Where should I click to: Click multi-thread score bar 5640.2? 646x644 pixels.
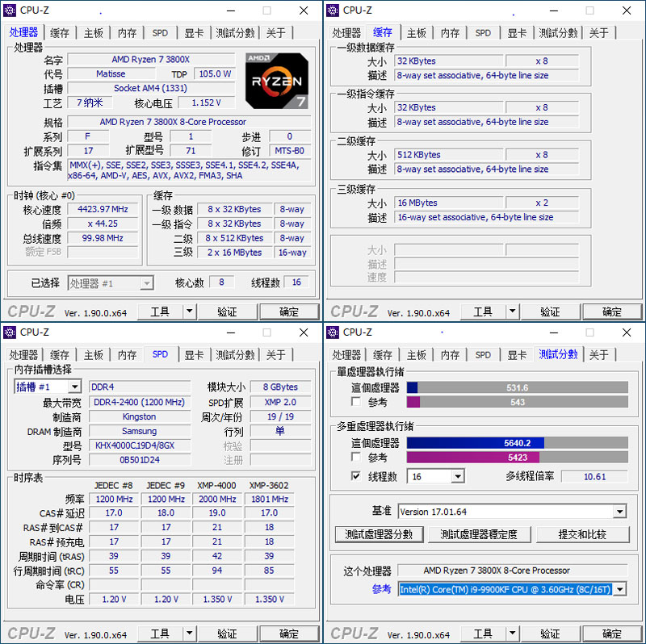[518, 443]
